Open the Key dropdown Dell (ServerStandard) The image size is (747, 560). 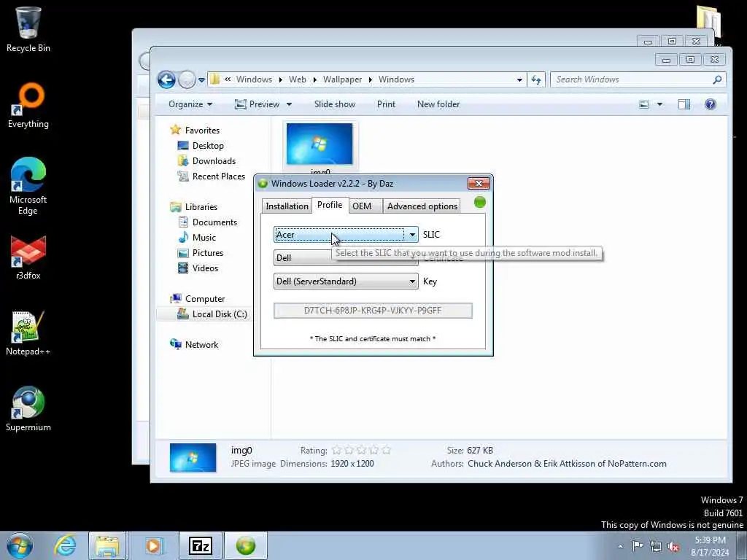(x=346, y=281)
